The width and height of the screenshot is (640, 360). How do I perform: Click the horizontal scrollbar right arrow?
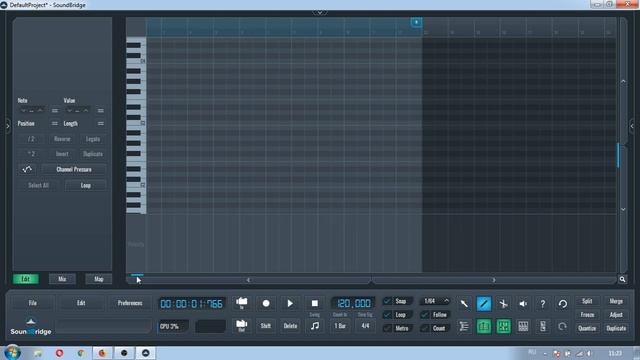pyautogui.click(x=494, y=280)
